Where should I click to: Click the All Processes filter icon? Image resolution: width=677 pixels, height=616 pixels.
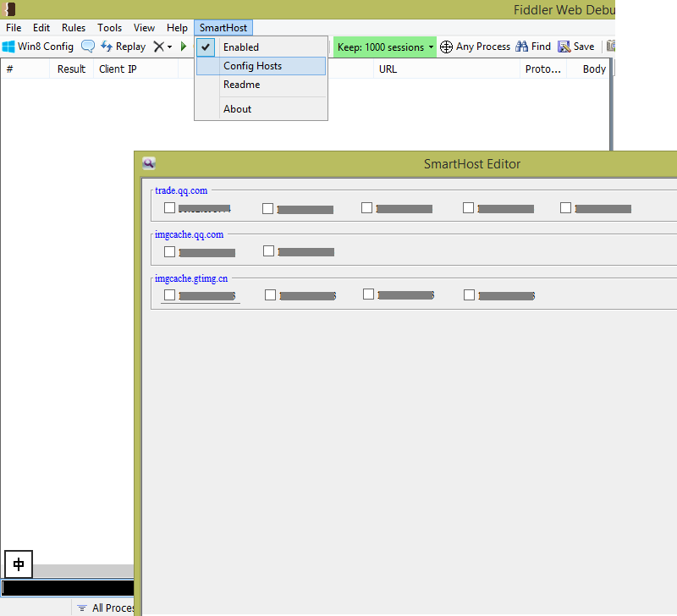[81, 608]
